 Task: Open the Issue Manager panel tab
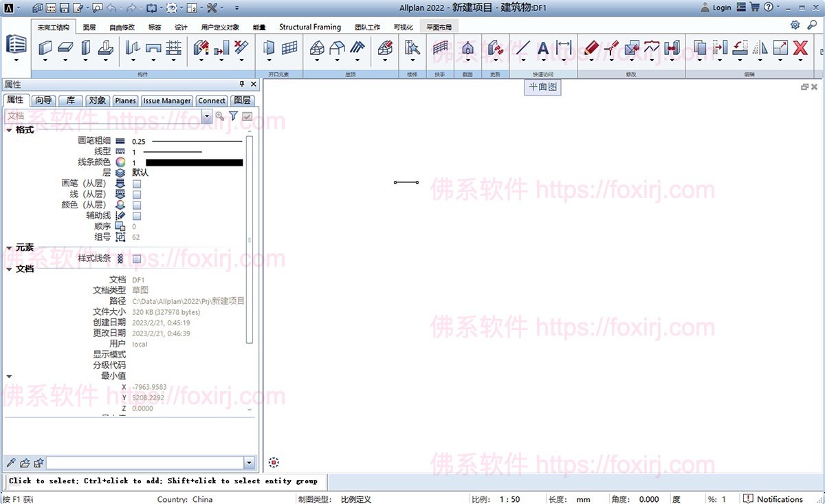[166, 100]
